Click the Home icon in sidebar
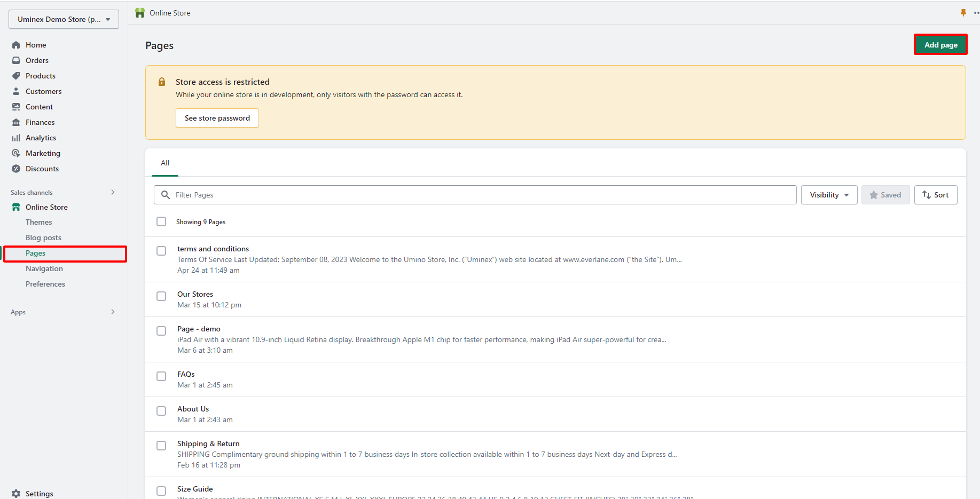This screenshot has height=499, width=980. point(16,45)
